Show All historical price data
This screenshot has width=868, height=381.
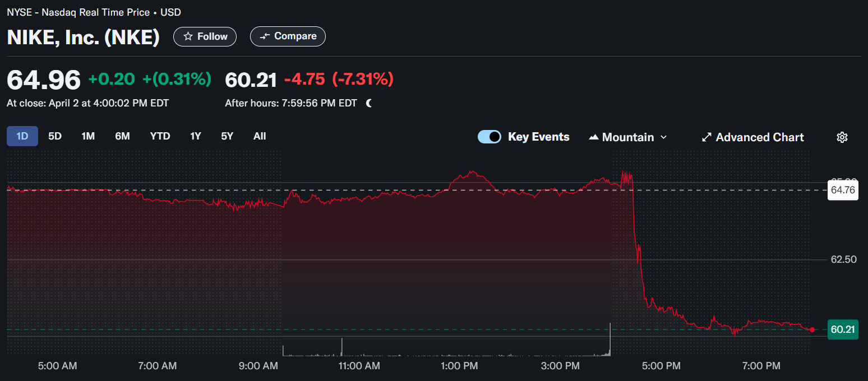coord(260,136)
